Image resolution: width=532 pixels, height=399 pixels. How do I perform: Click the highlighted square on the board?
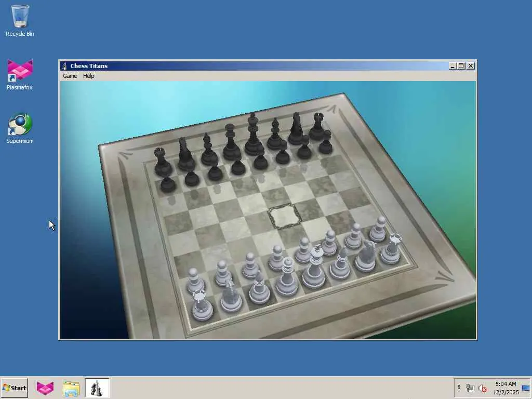pos(284,216)
